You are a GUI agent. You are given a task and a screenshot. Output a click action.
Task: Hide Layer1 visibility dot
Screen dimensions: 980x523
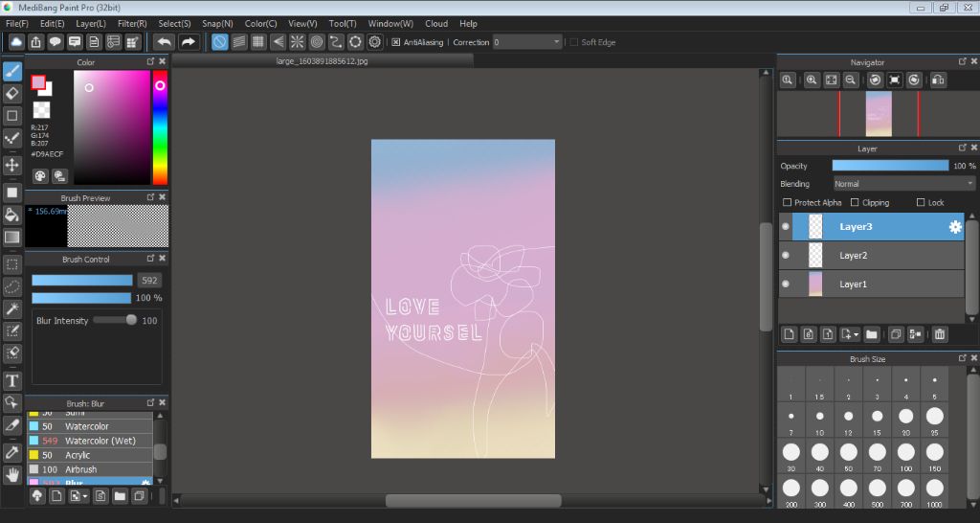786,284
